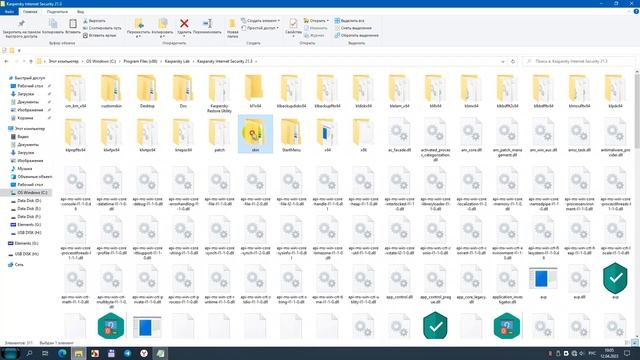Select the StartMenu folder
The image size is (640, 360).
pyautogui.click(x=291, y=135)
